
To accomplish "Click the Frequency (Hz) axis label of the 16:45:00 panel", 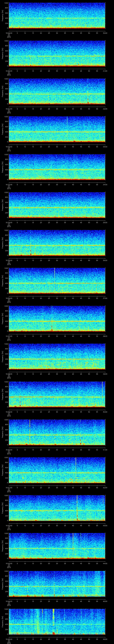I will tap(3, 622).
